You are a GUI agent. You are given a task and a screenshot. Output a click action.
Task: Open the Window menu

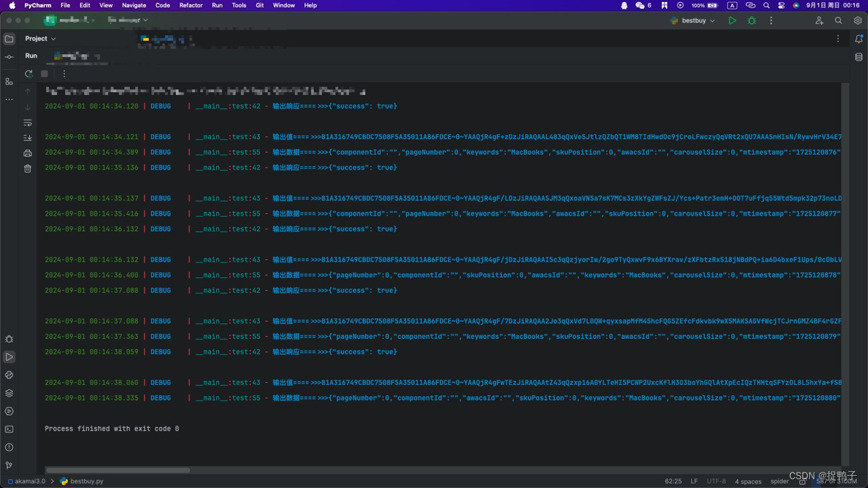tap(284, 5)
